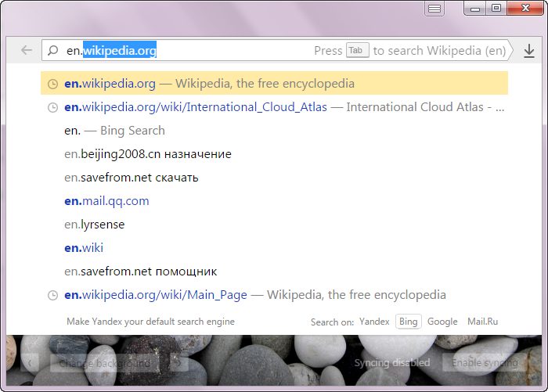Click next background arrow

coord(179,363)
